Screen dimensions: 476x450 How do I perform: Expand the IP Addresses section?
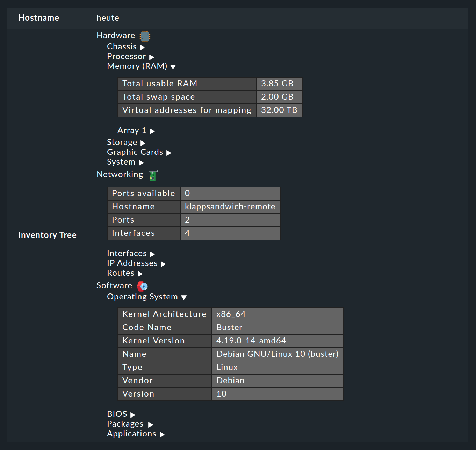pos(163,263)
